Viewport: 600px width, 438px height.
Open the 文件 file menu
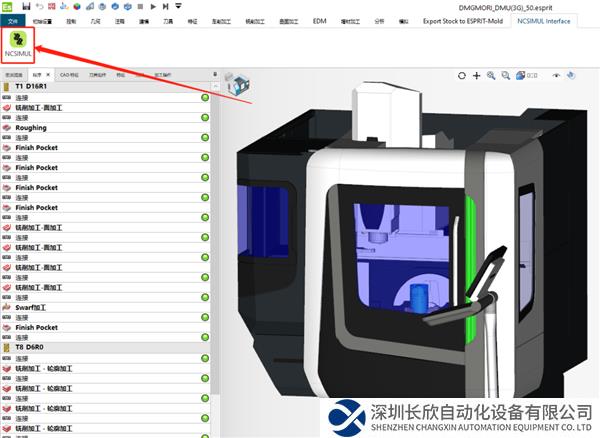pos(13,20)
